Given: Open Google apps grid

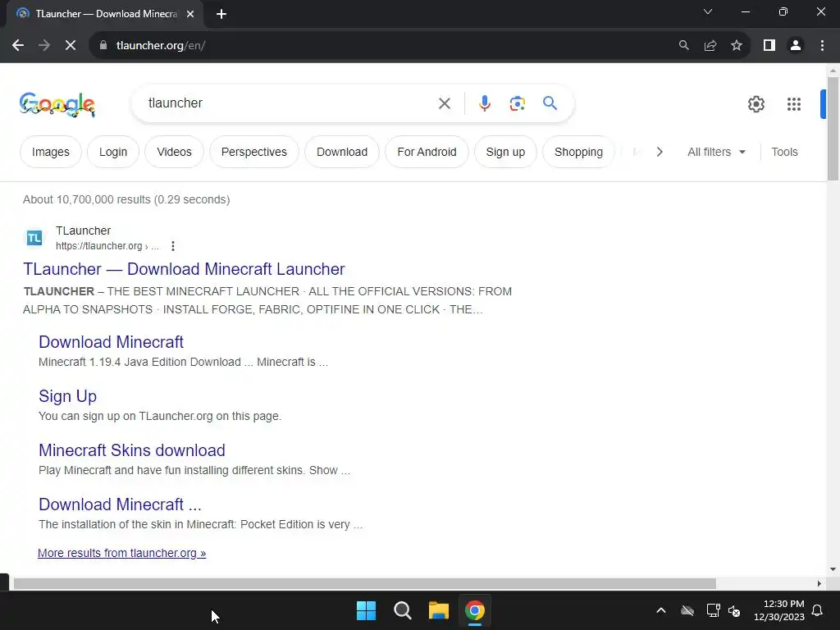Looking at the screenshot, I should click(x=794, y=104).
